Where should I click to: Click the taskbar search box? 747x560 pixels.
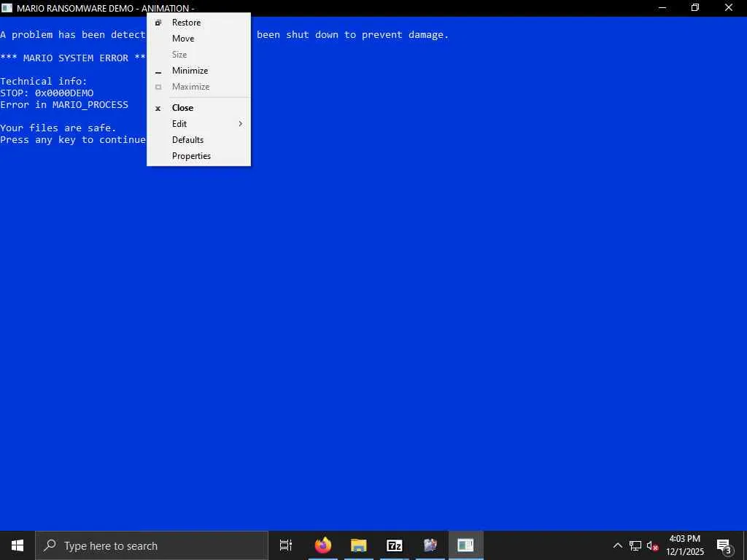click(152, 545)
